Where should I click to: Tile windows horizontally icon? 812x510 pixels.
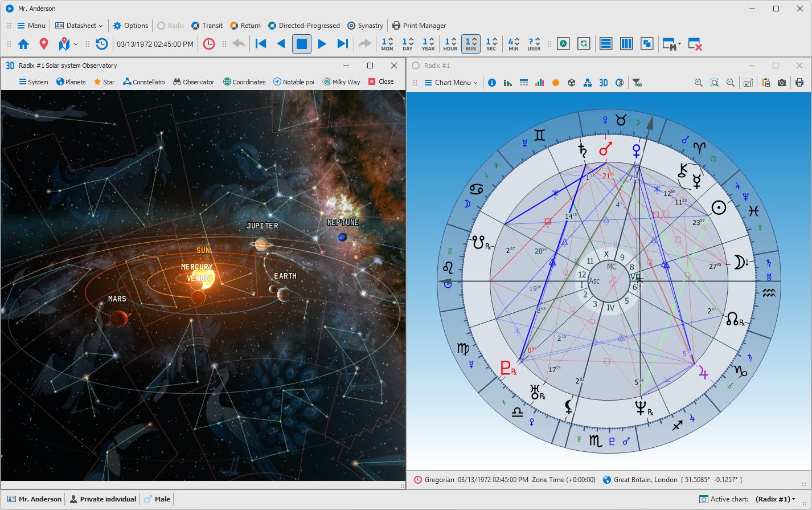pos(606,44)
